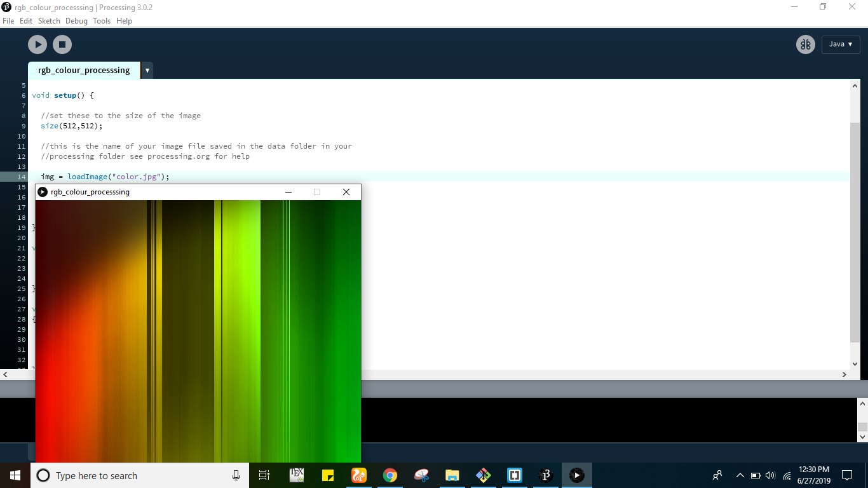Launch UC Browser from the taskbar
Screen dimensions: 868x488
[358, 475]
